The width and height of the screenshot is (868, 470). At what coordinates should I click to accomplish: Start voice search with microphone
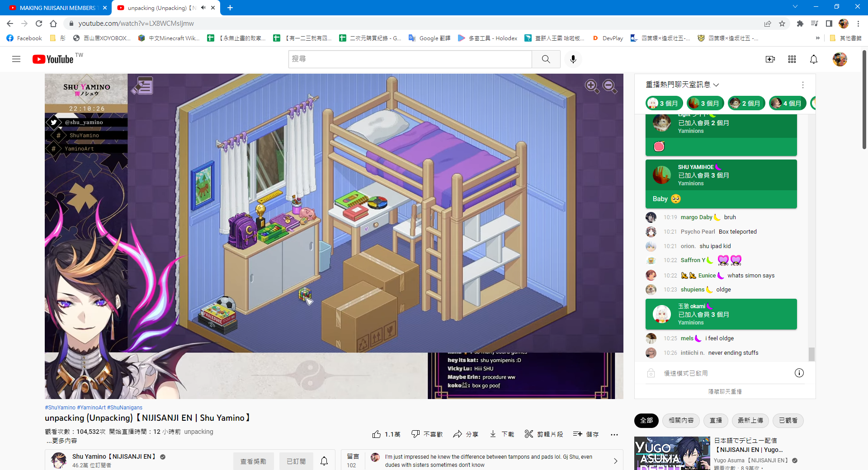tap(573, 59)
